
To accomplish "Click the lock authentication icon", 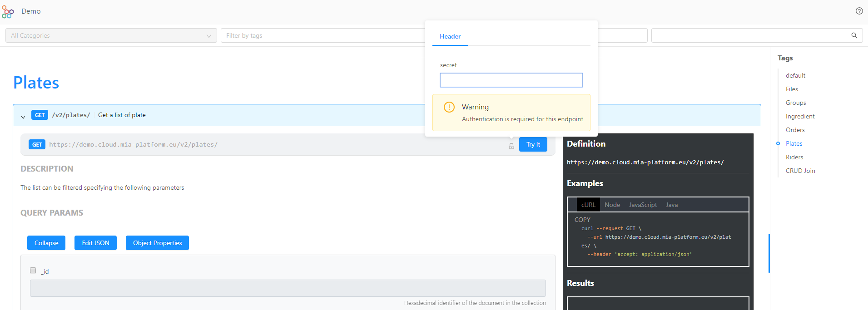I will tap(511, 146).
